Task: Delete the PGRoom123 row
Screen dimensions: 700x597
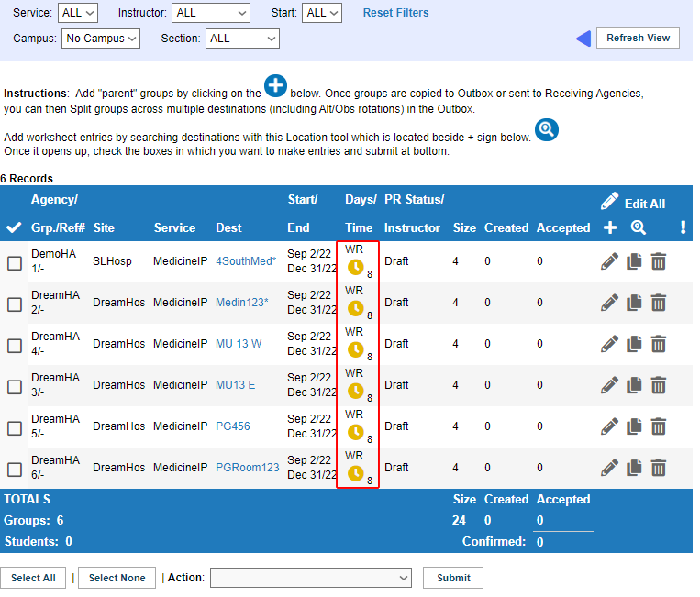Action: 659,468
